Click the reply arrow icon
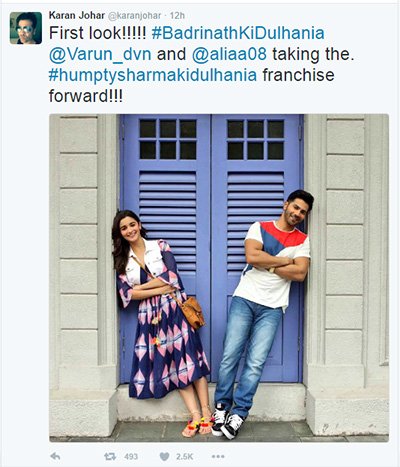 coord(55,456)
